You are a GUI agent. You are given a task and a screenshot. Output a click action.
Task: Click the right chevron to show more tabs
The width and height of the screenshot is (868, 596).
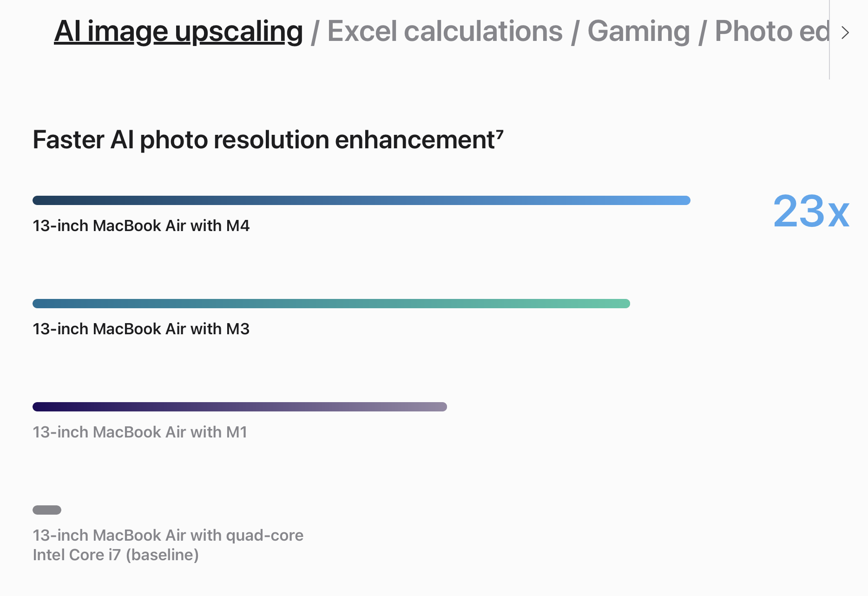pos(845,33)
